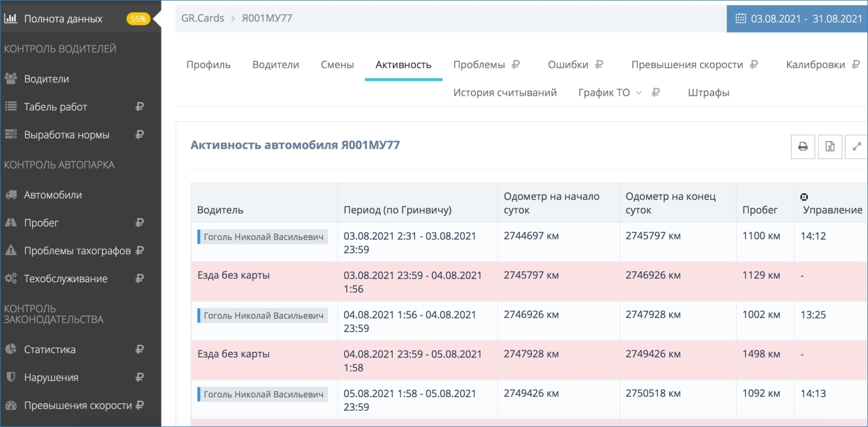Screen dimensions: 868x427
Task: Click the list icon beside Табель работ
Action: coord(11,106)
